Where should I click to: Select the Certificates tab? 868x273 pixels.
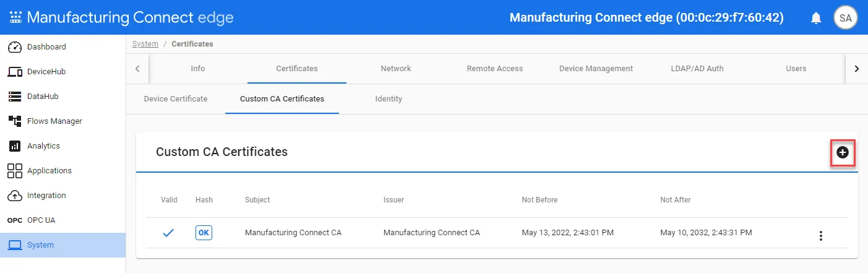297,69
